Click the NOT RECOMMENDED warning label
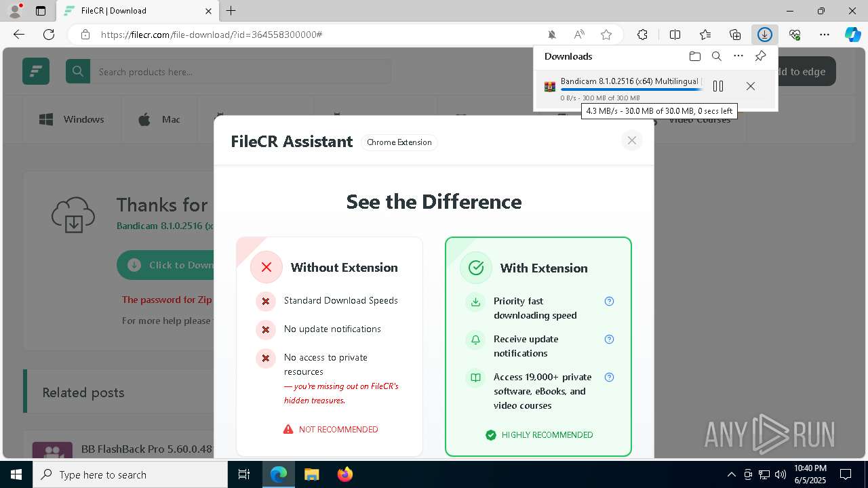Viewport: 868px width, 488px height. [338, 430]
